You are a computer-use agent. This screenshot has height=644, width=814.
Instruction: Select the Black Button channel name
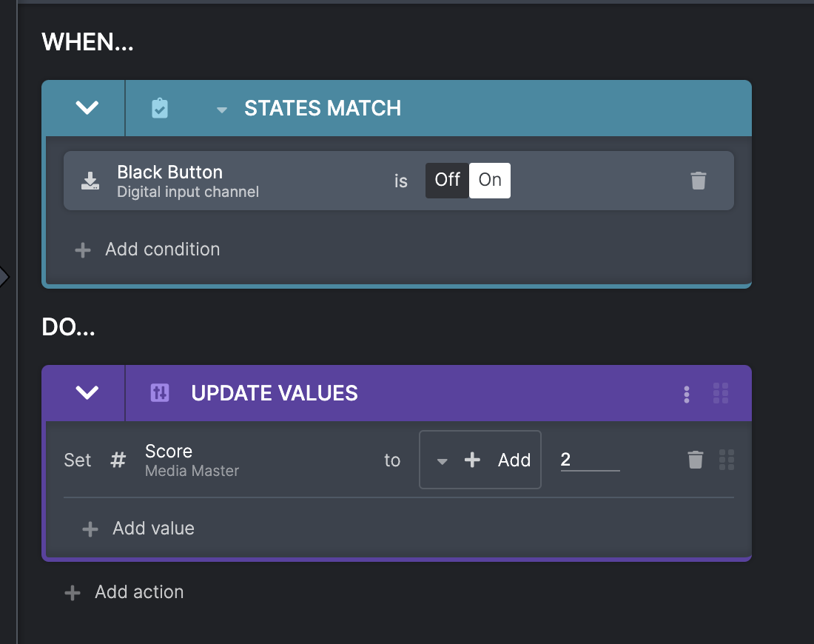[169, 172]
